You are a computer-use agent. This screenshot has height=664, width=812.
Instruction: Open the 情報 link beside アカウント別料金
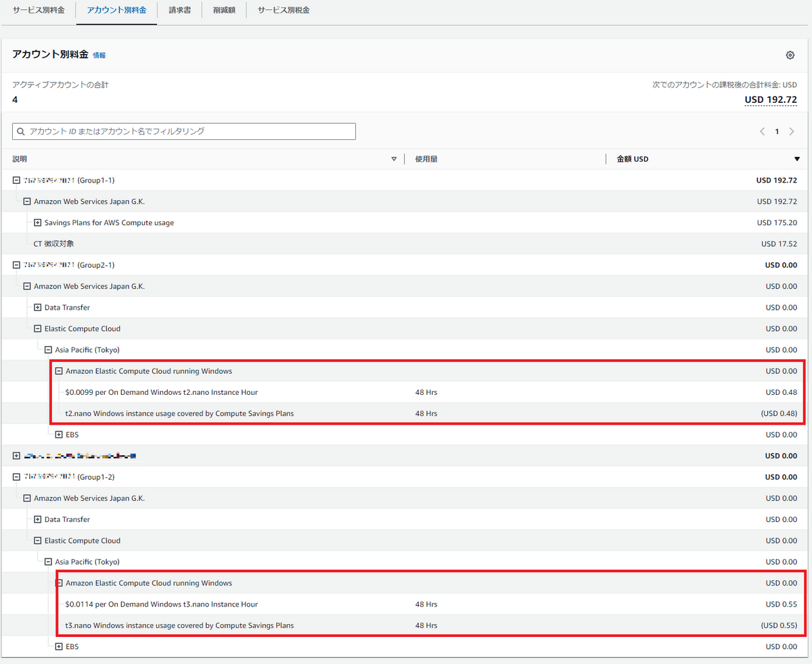[98, 55]
